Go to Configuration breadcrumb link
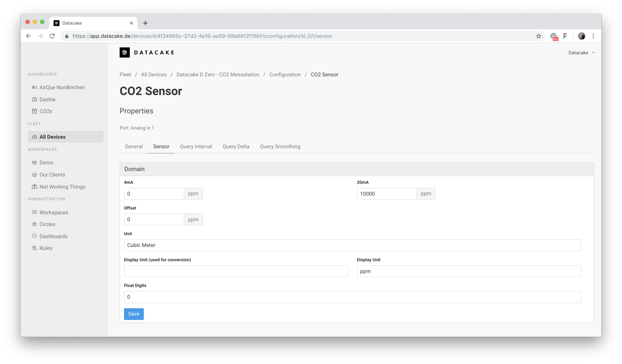622x364 pixels. [x=285, y=75]
